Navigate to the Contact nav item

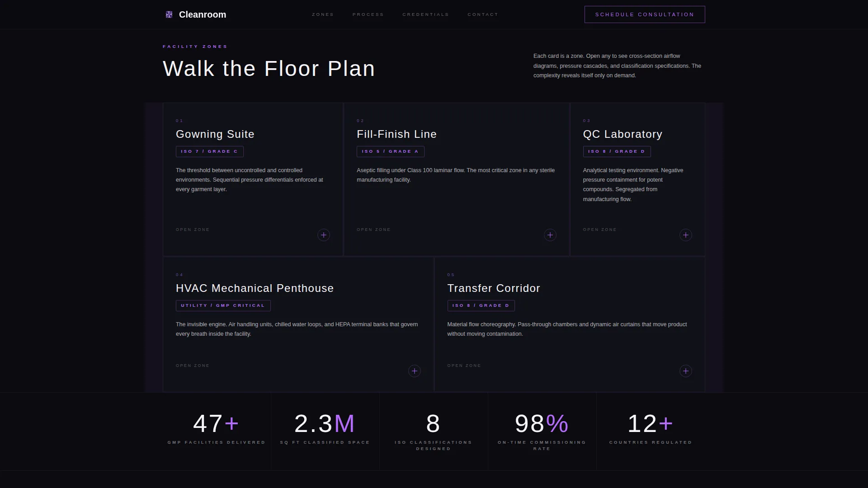483,14
